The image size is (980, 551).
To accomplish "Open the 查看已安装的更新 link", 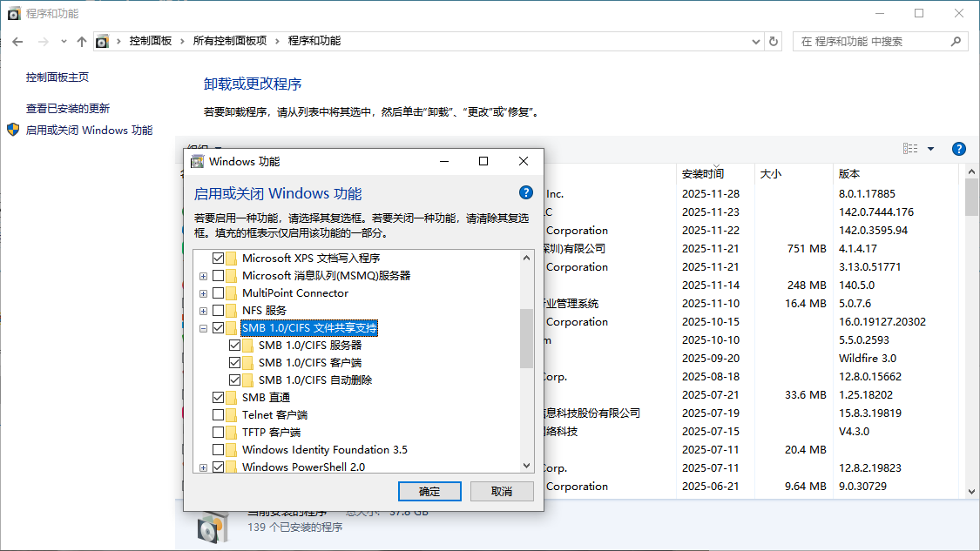I will (x=67, y=109).
